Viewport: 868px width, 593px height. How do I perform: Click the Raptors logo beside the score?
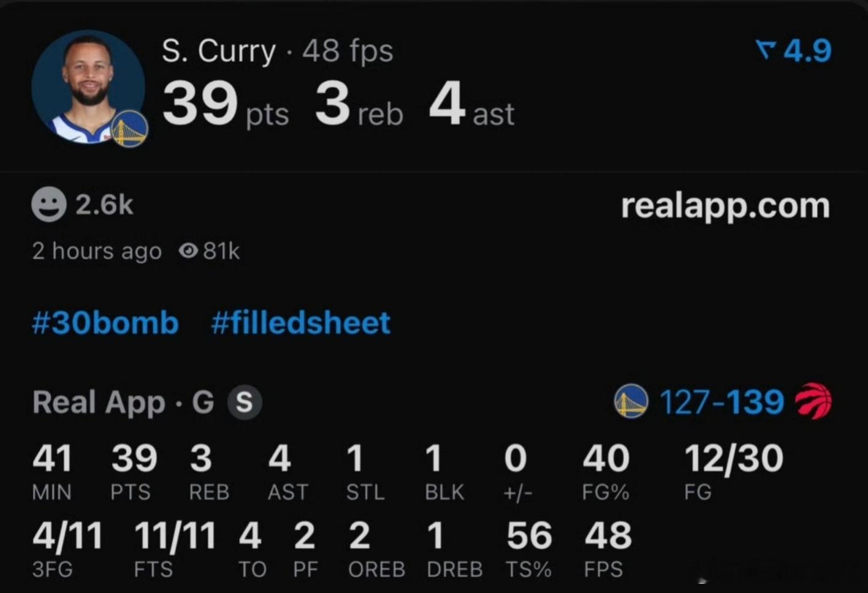point(813,401)
